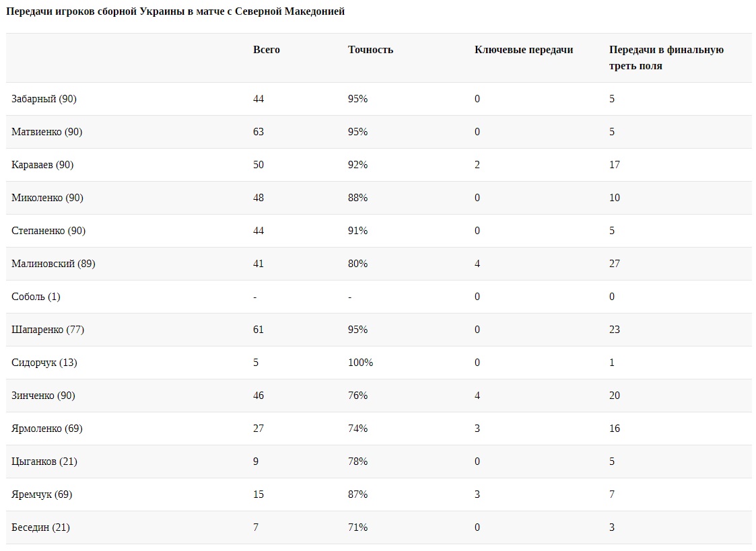Screen dimensions: 756x551
Task: Click the "Всего" column header
Action: 266,50
